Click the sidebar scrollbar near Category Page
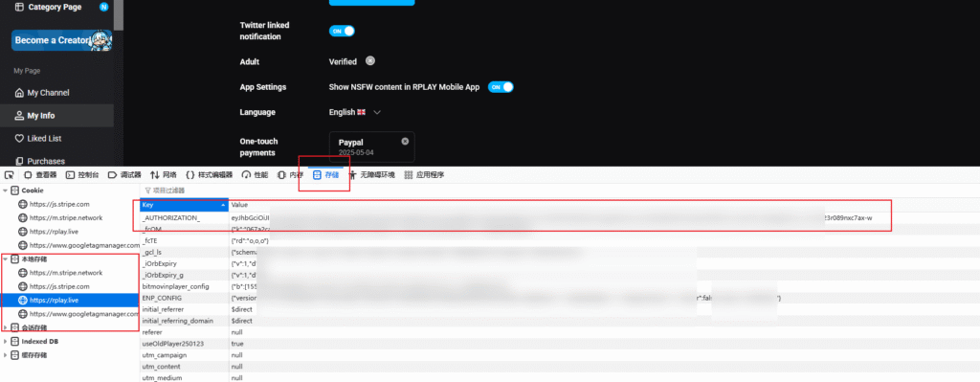Screen dimensions: 980x382 click(118, 15)
